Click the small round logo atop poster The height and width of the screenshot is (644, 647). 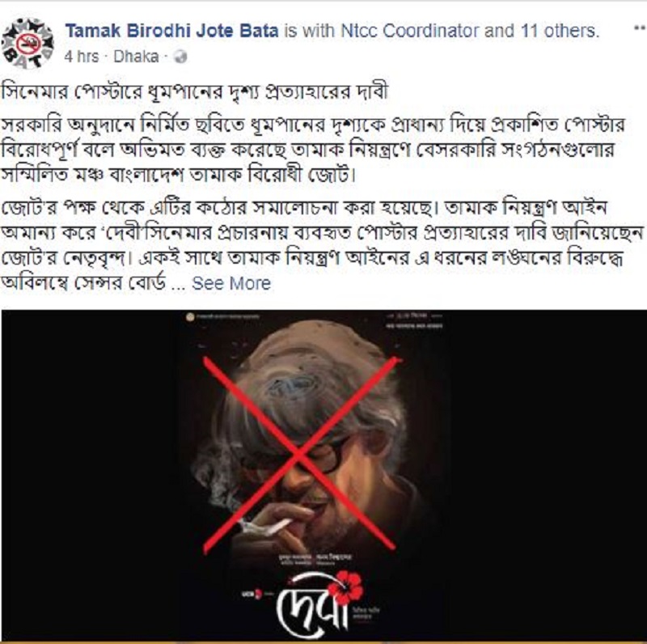[x=190, y=316]
